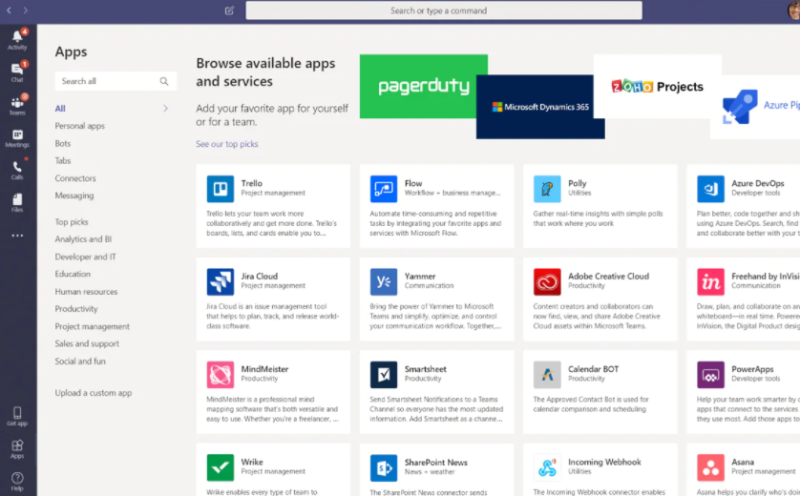Screen dimensions: 800x496
Task: Select the Human resources category
Action: pyautogui.click(x=86, y=291)
